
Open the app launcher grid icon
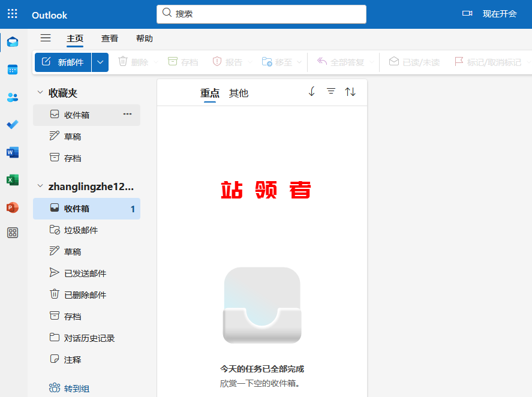[x=12, y=14]
